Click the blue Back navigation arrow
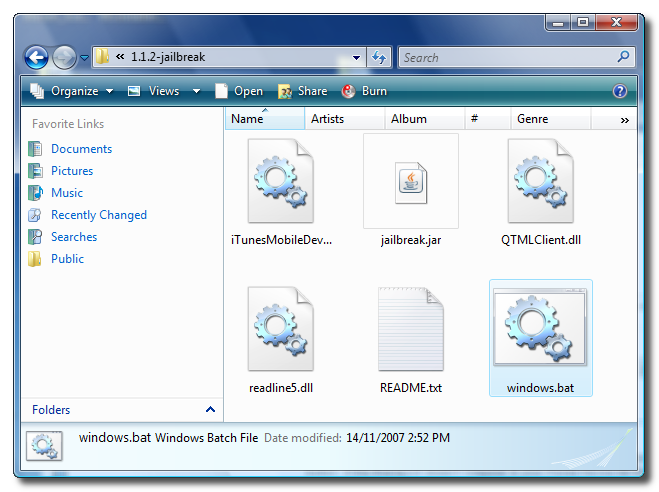Viewport: 659px width, 492px height. [37, 57]
